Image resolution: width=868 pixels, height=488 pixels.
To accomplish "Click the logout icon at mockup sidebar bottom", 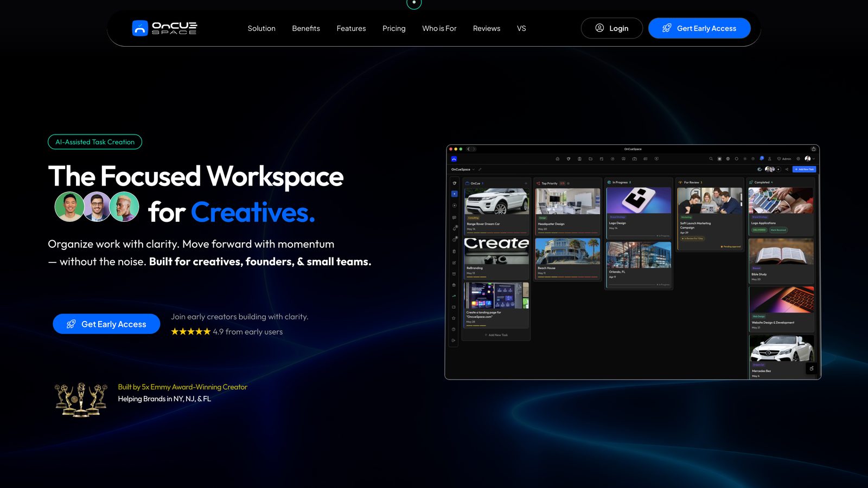I will pyautogui.click(x=454, y=341).
